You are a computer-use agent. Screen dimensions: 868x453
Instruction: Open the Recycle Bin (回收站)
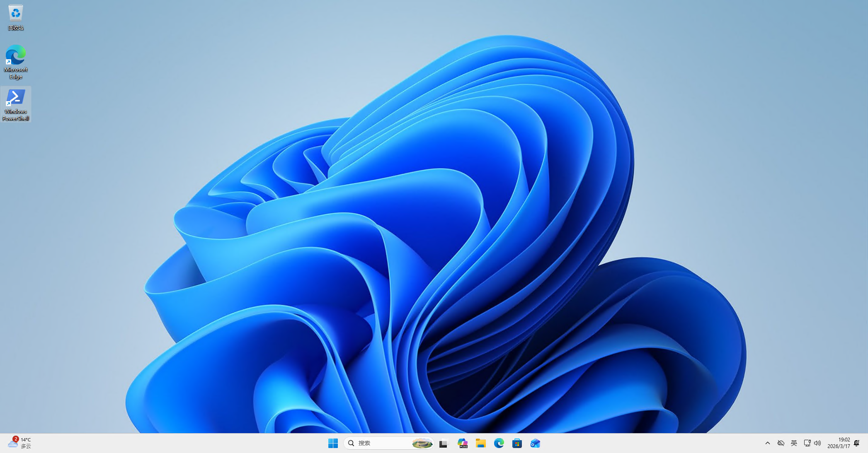click(15, 17)
